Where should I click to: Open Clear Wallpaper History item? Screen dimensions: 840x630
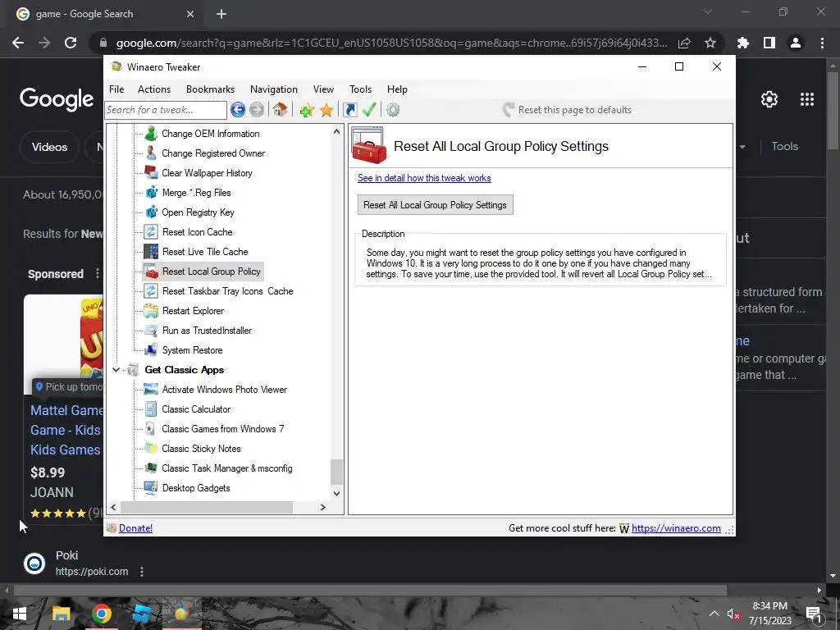pyautogui.click(x=207, y=173)
